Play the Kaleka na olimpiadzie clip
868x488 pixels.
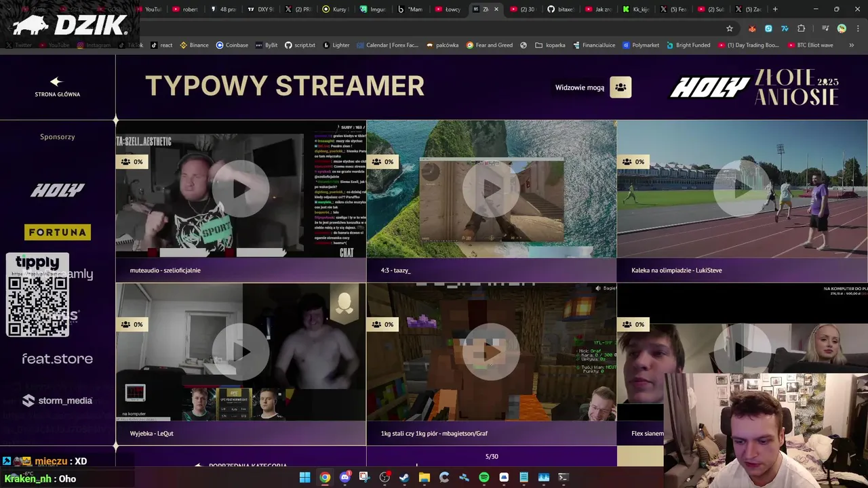pyautogui.click(x=742, y=189)
